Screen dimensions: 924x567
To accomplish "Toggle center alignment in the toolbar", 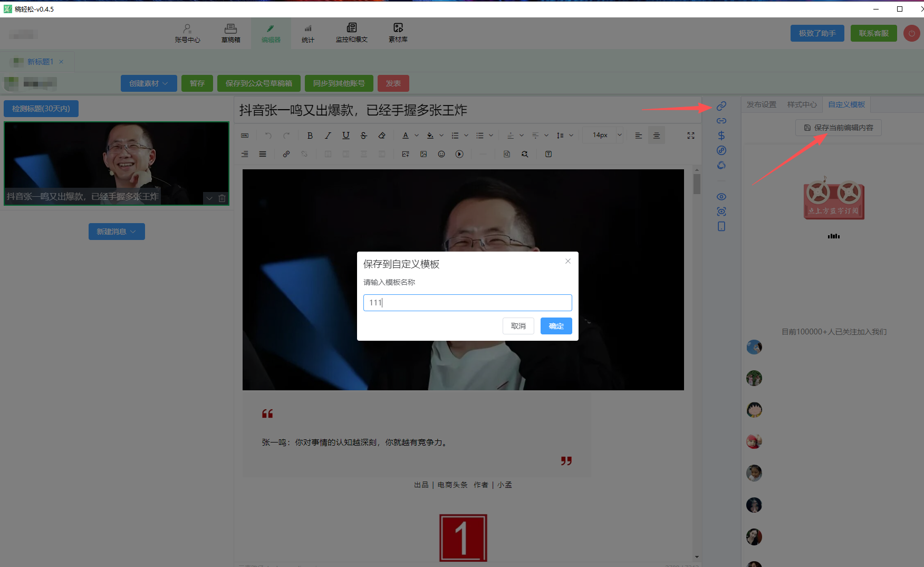I will (657, 136).
